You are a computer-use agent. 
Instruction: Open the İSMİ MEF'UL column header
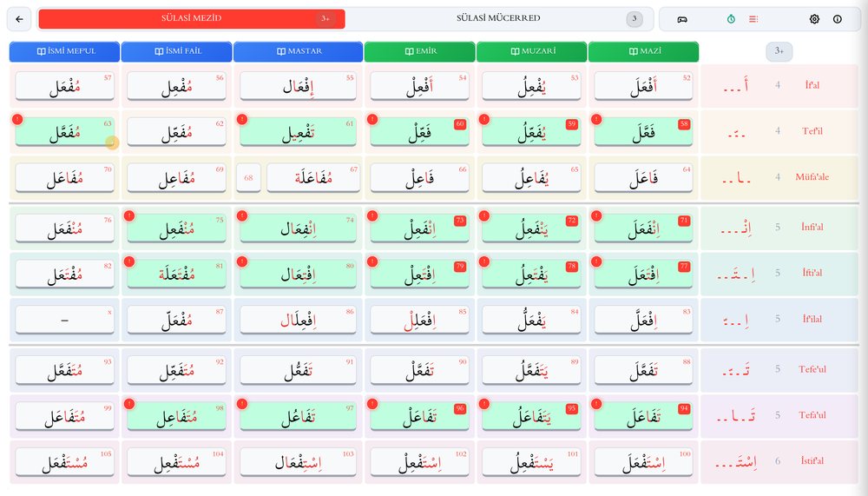65,51
